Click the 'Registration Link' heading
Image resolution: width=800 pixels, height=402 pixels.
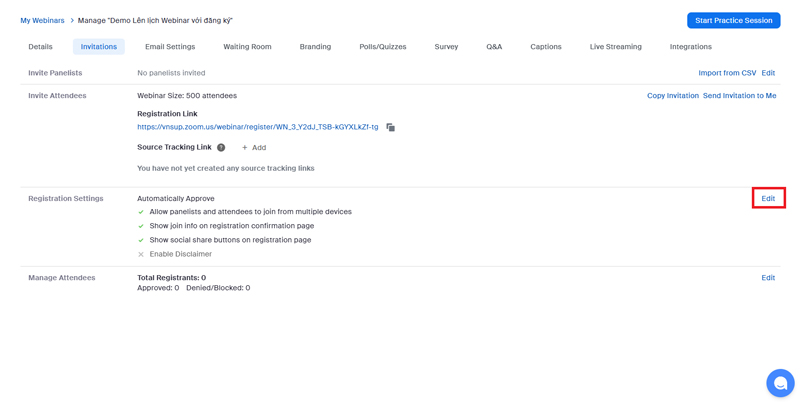[x=167, y=114]
